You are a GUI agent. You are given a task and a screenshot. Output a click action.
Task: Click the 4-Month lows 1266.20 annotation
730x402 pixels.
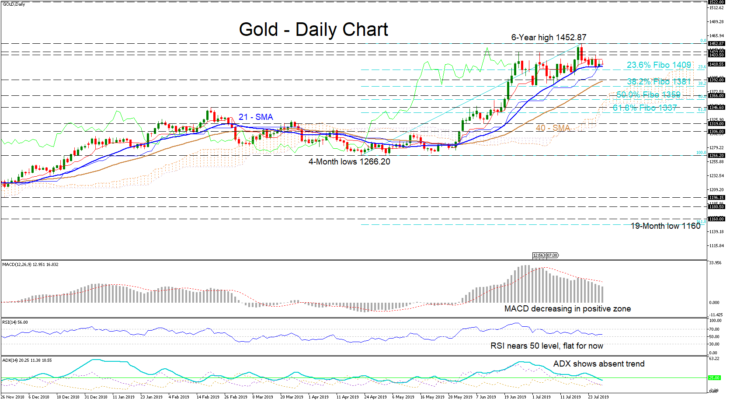(350, 162)
